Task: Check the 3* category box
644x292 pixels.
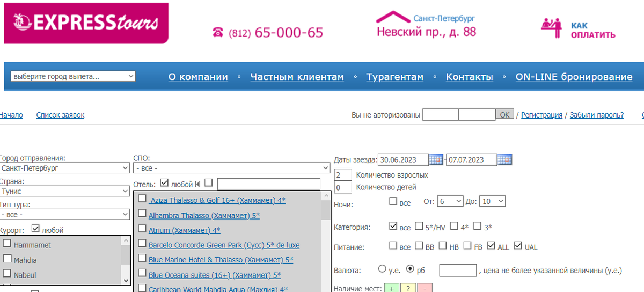Action: click(478, 226)
